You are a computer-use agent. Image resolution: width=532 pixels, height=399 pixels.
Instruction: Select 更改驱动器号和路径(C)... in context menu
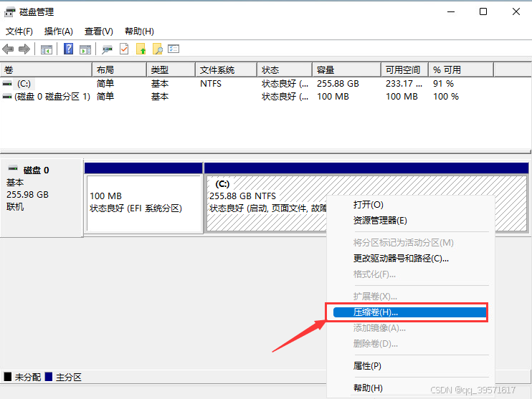tap(411, 259)
